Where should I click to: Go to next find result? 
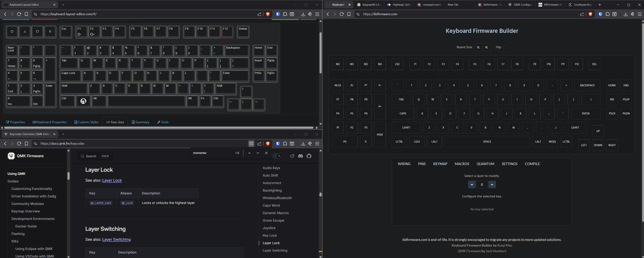tap(258, 153)
